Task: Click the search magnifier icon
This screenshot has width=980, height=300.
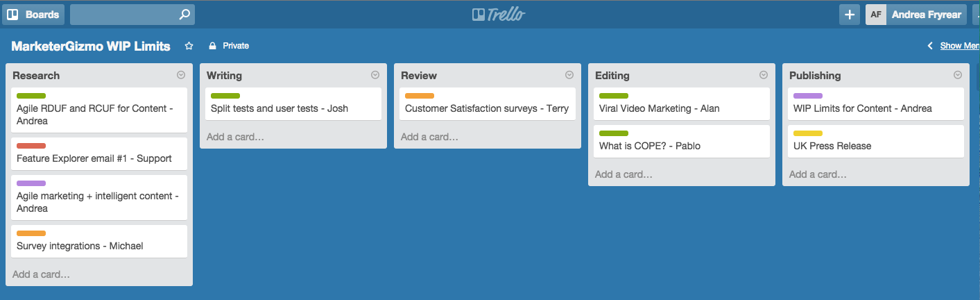Action: [184, 14]
